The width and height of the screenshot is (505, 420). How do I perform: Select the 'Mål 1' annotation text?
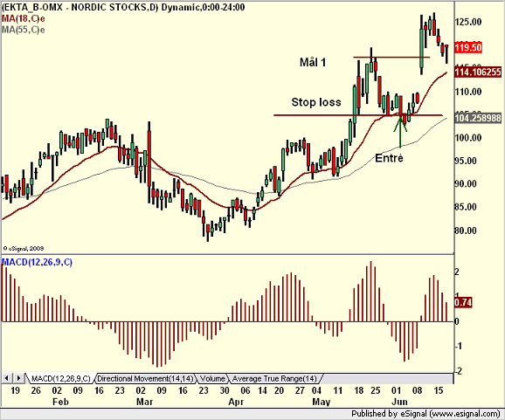click(x=313, y=62)
